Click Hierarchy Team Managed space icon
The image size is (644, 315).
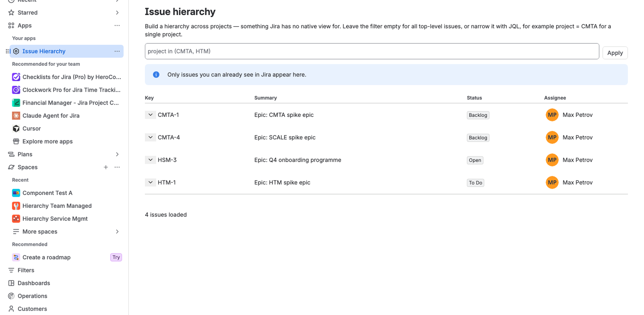coord(16,206)
